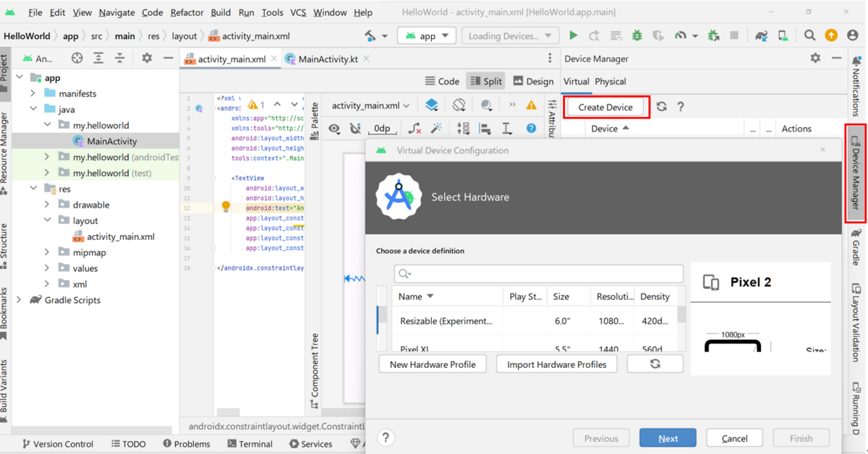868x454 pixels.
Task: Click the Device Manager question mark help
Action: tap(680, 107)
